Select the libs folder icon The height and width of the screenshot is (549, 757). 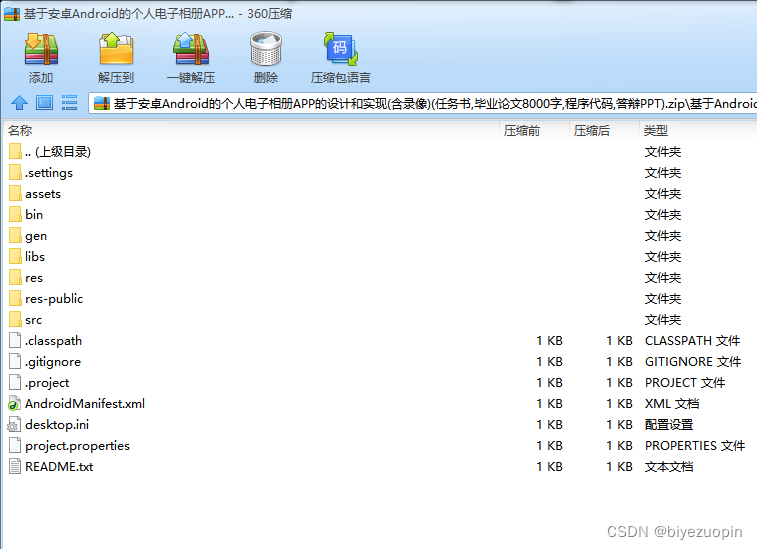[15, 256]
